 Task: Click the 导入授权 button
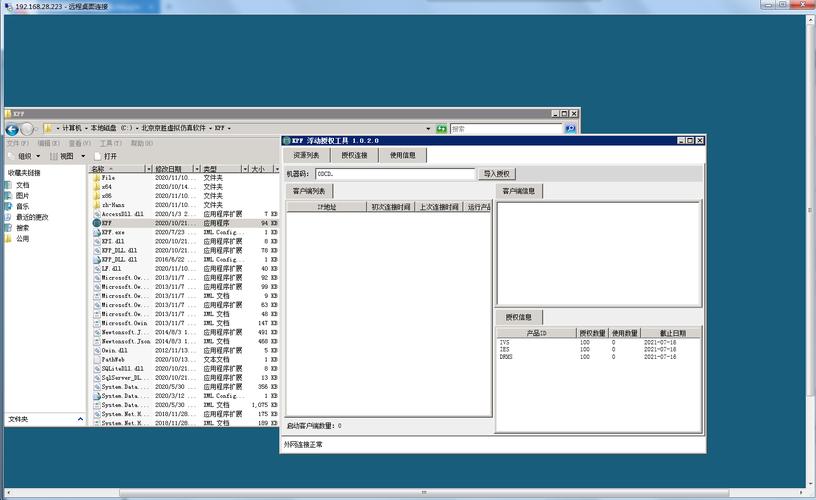tap(496, 174)
